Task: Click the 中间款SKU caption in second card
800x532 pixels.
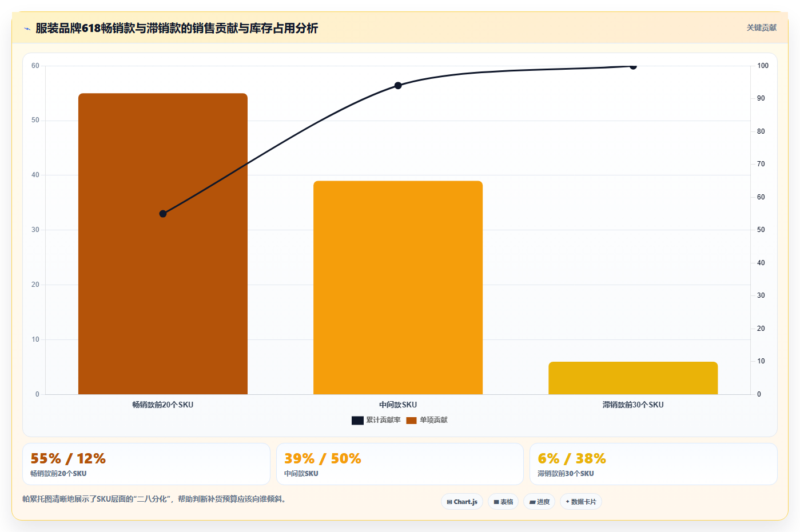Action: coord(301,474)
